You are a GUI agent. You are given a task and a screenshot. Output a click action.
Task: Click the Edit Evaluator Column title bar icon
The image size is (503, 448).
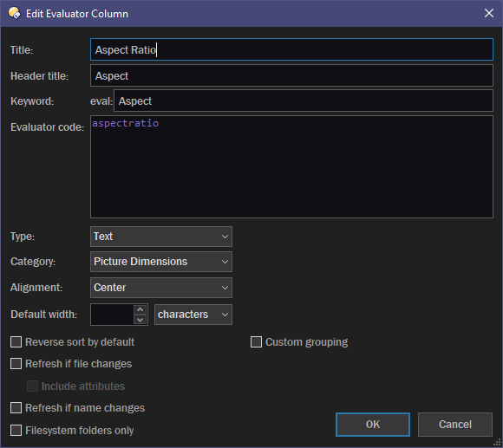click(15, 14)
